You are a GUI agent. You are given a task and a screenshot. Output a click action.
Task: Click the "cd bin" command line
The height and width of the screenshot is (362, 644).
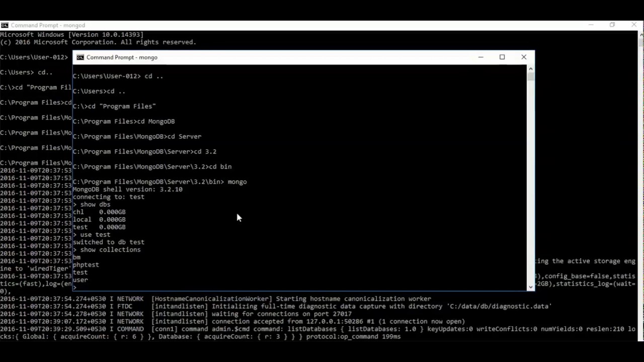(x=152, y=167)
